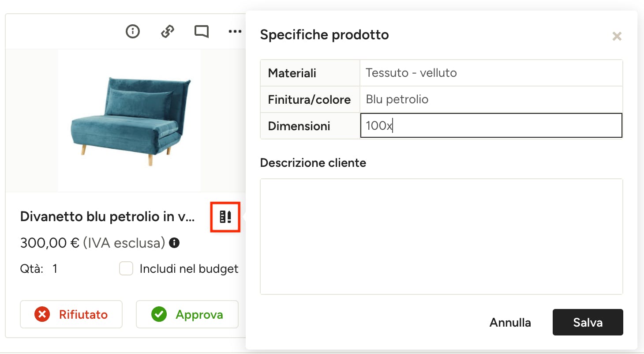
Task: Click the info circle icon above product image
Action: [x=133, y=31]
